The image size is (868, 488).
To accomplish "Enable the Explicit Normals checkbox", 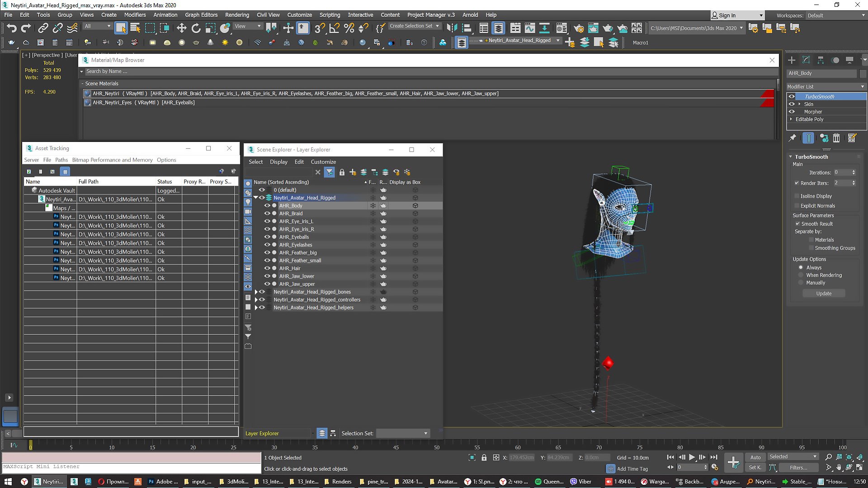I will [x=797, y=206].
